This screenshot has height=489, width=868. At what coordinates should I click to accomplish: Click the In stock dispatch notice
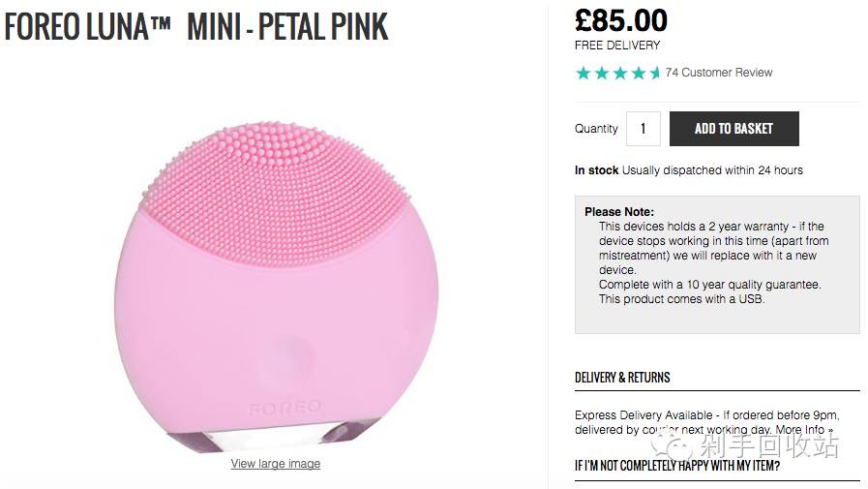(688, 170)
